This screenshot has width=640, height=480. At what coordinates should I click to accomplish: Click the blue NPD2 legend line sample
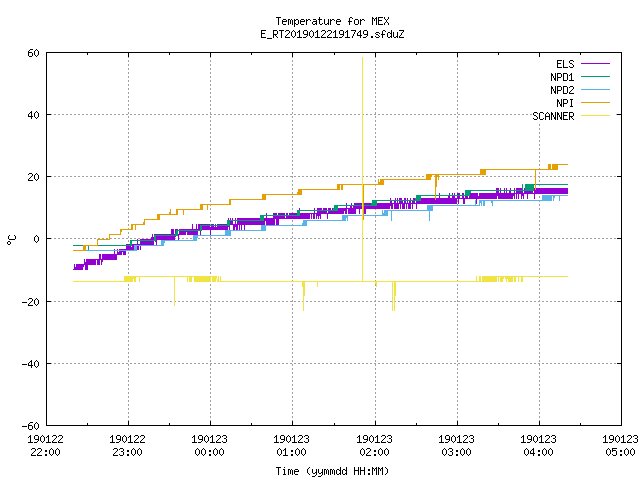point(595,89)
